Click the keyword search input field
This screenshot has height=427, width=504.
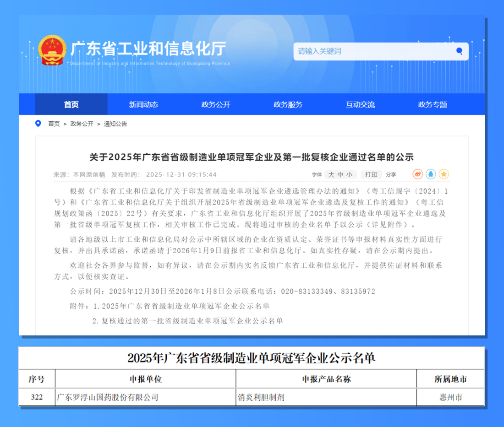[x=373, y=51]
